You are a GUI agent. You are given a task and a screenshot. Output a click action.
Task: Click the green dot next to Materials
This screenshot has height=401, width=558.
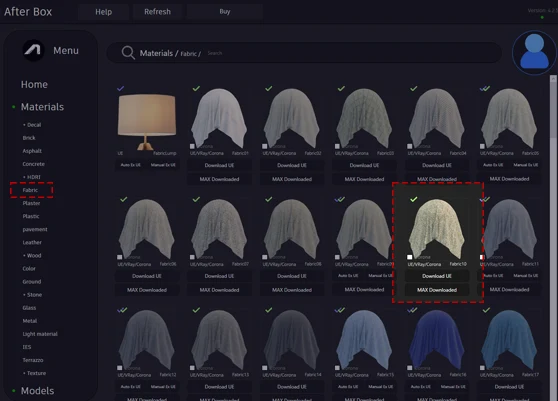[14, 107]
